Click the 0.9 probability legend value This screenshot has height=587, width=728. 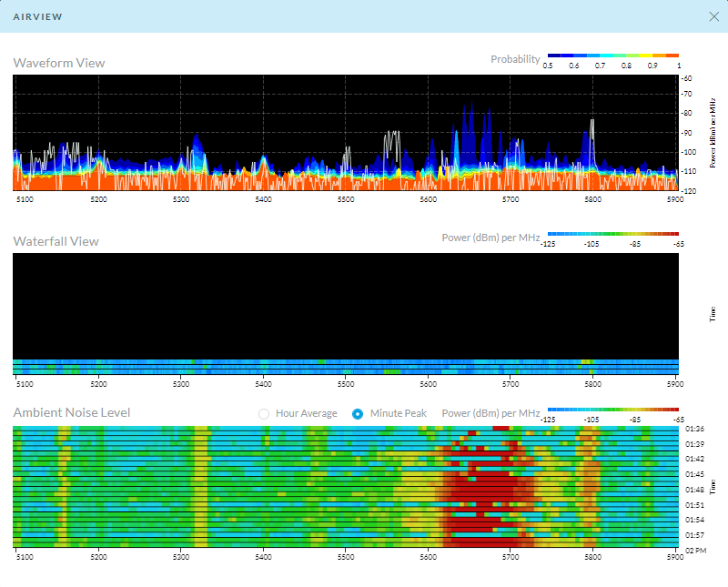[x=652, y=66]
